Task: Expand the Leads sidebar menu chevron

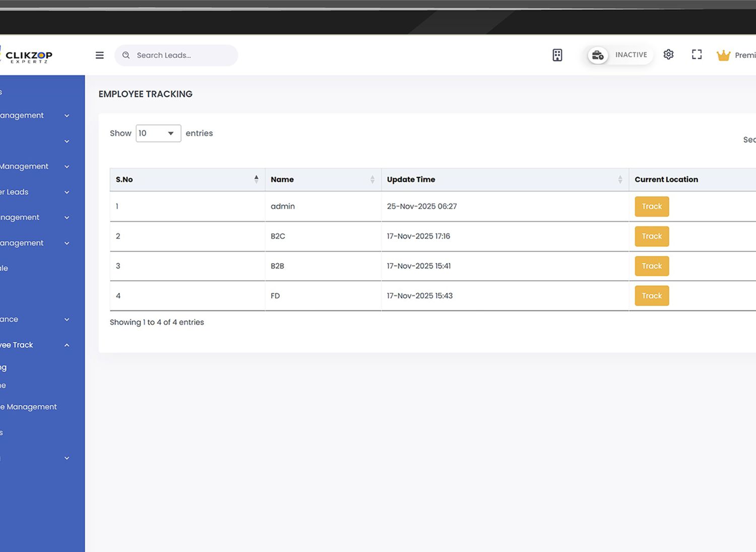Action: tap(67, 192)
